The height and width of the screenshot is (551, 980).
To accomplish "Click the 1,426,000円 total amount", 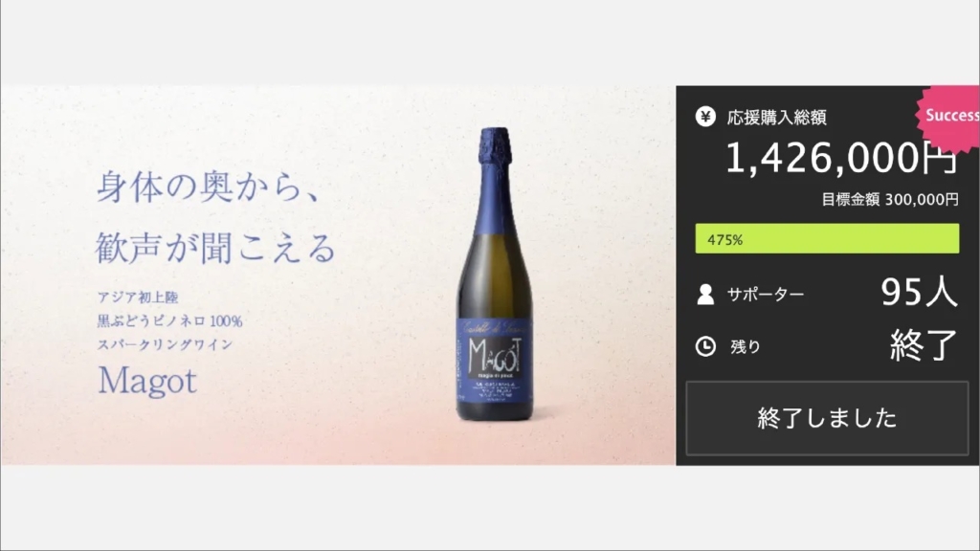I will pyautogui.click(x=841, y=158).
